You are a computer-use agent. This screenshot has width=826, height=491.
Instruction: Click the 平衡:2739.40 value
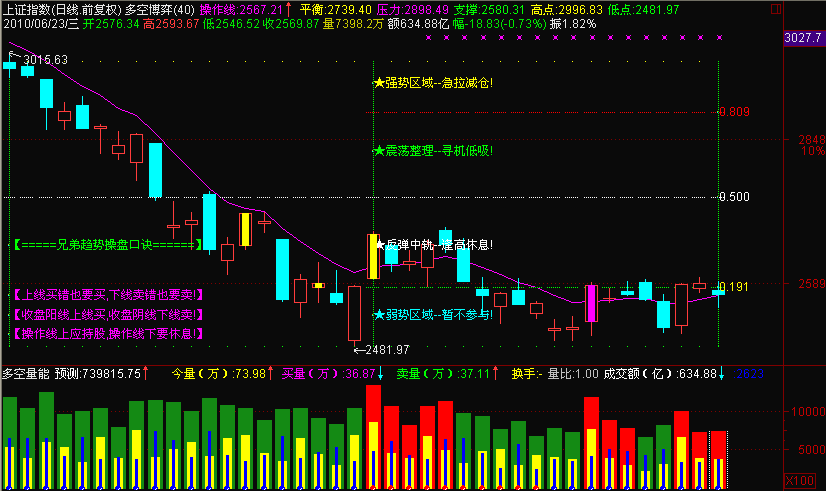click(336, 9)
